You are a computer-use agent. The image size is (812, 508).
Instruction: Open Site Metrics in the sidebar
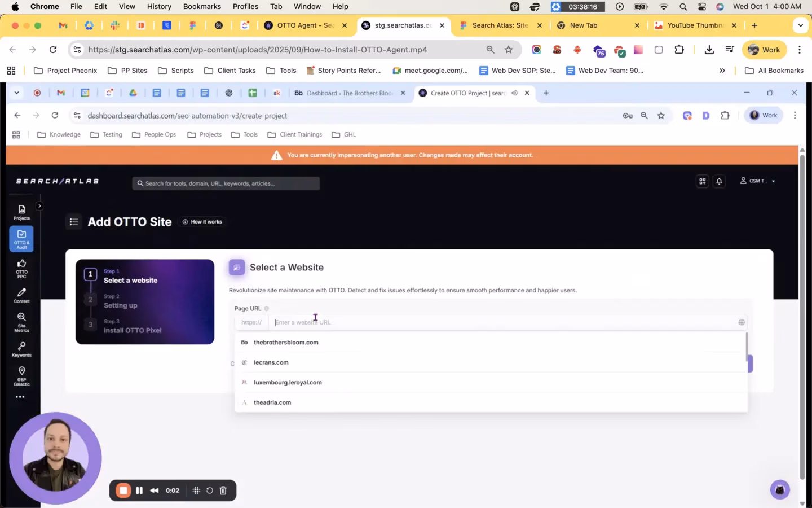(21, 321)
